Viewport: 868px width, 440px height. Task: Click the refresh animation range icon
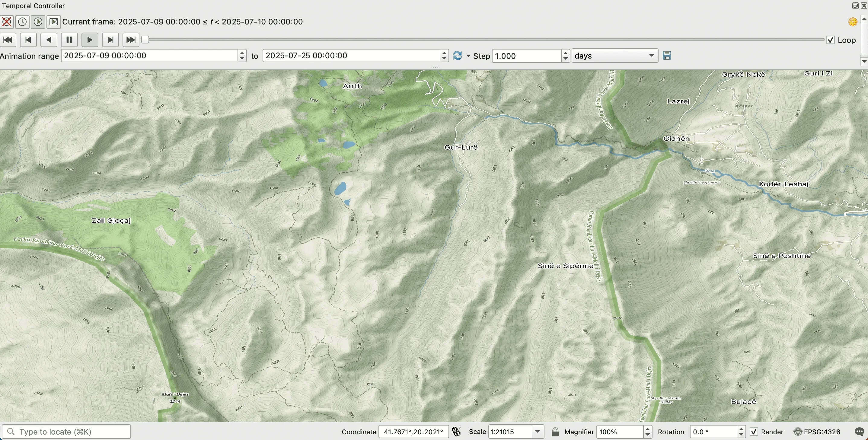(457, 56)
